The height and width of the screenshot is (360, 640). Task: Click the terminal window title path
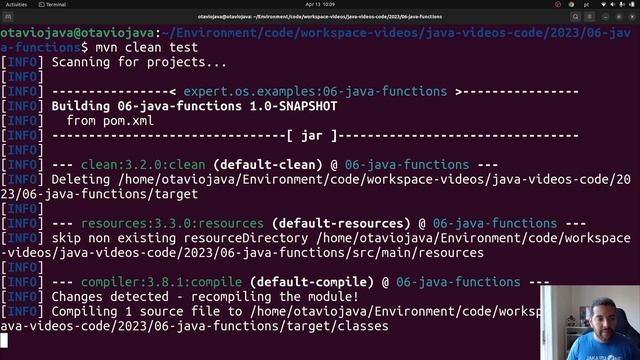pos(320,17)
